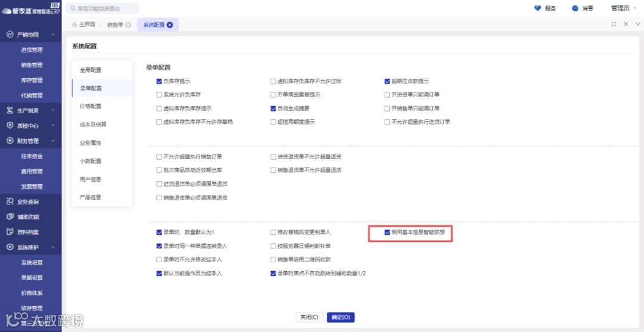
Task: Switch to the 销售单 tab
Action: tap(119, 24)
